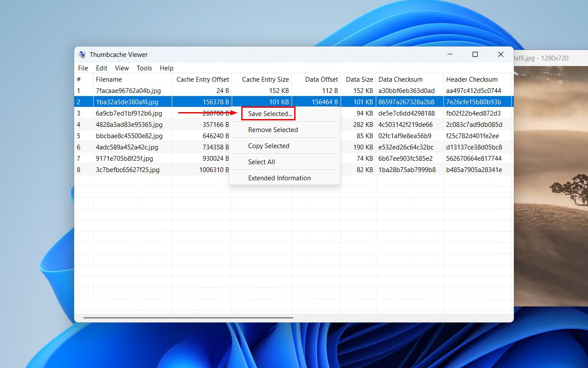Click cache entry offset 930024 B
The image size is (588, 368).
point(216,159)
